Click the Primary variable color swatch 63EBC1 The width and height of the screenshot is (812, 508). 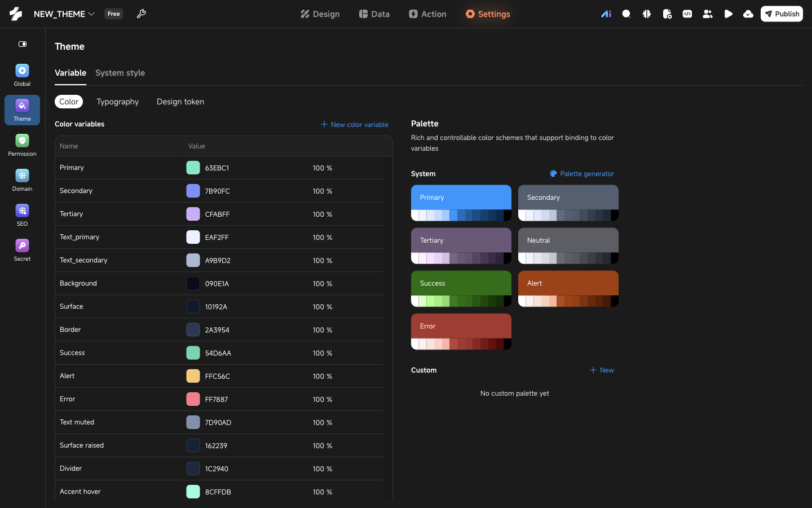pyautogui.click(x=193, y=168)
